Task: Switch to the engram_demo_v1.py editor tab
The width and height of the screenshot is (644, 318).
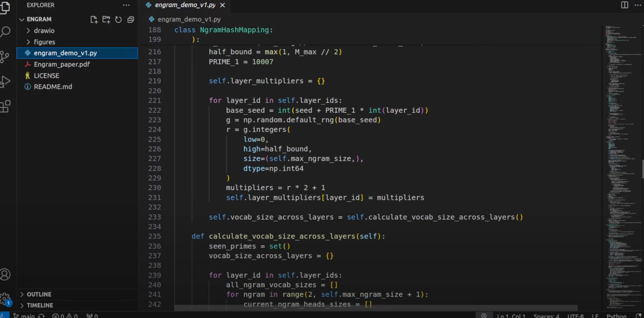Action: click(185, 5)
